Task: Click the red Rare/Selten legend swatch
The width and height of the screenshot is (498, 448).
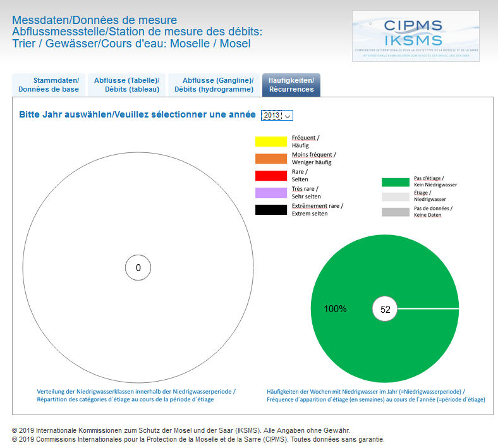Action: coord(271,176)
